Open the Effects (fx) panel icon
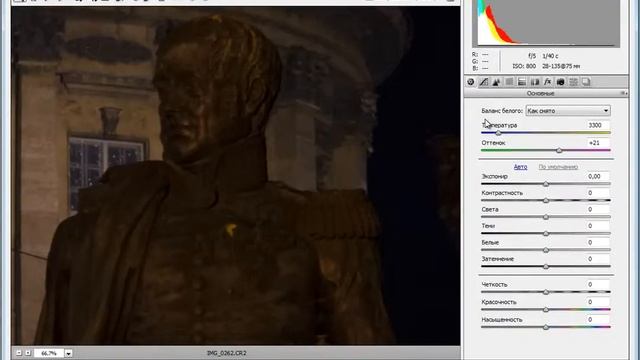Screen dimensions: 640x360 point(548,82)
